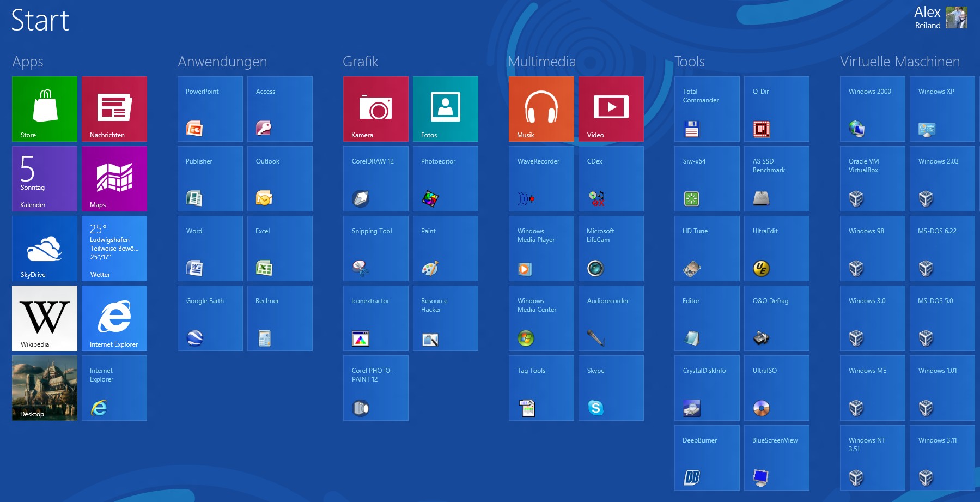980x502 pixels.
Task: Open the BlueScreenView tile
Action: click(x=777, y=458)
